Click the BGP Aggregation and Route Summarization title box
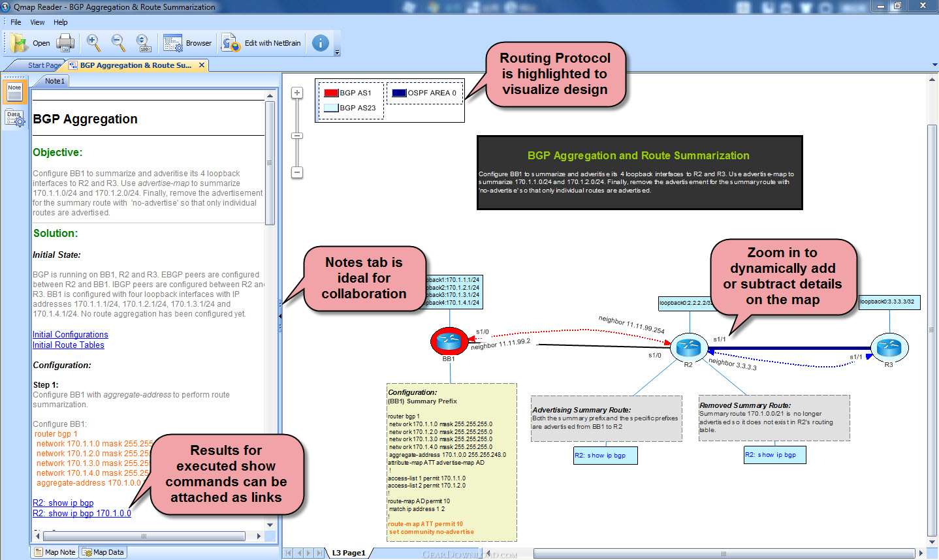The width and height of the screenshot is (939, 560). (x=639, y=172)
